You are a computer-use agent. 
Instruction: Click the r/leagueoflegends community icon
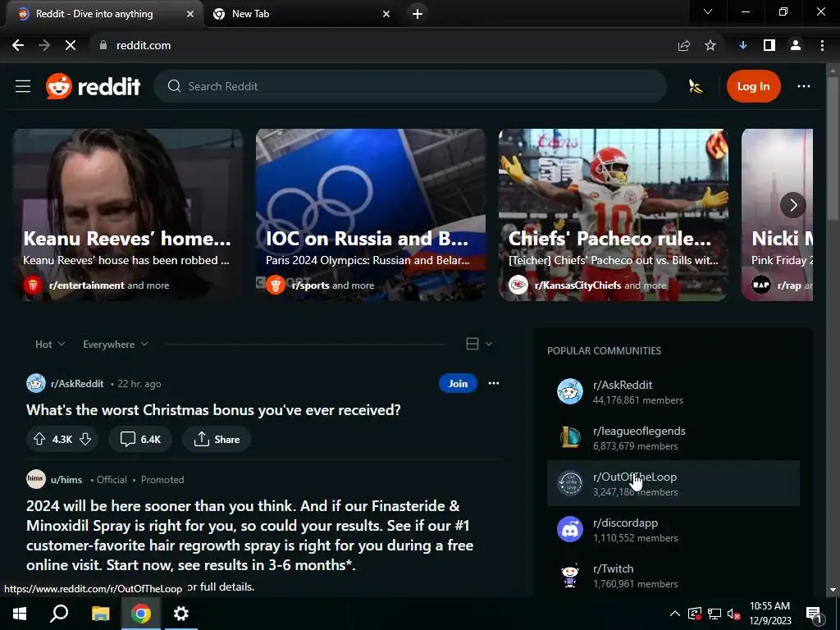[x=570, y=438]
